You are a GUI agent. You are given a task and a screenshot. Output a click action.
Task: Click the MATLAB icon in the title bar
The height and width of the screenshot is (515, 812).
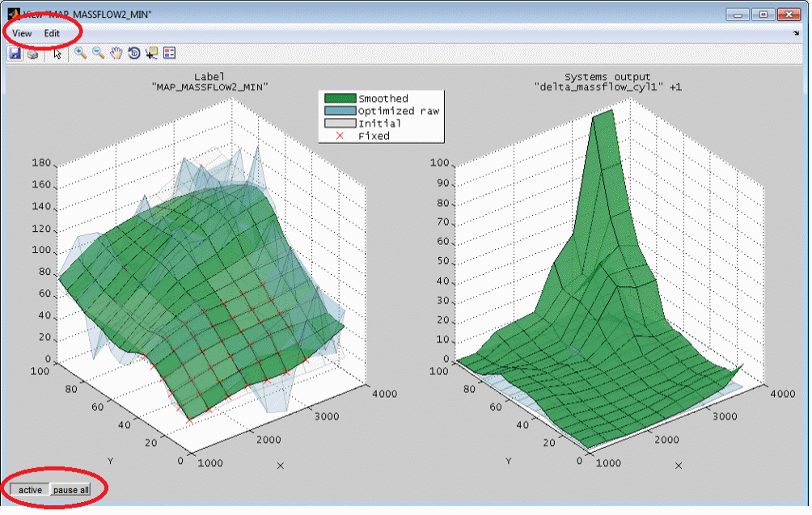tap(13, 14)
